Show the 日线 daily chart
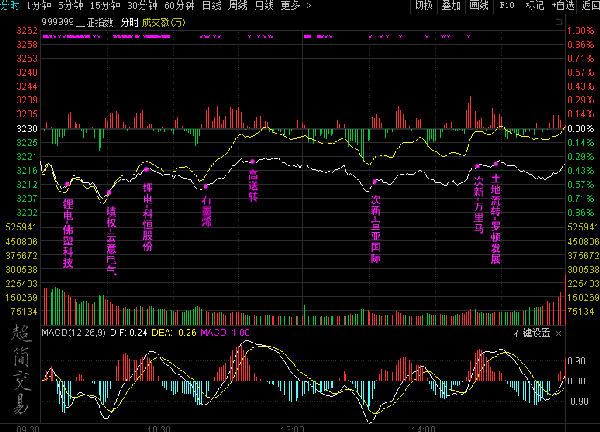The image size is (600, 432). pyautogui.click(x=212, y=5)
